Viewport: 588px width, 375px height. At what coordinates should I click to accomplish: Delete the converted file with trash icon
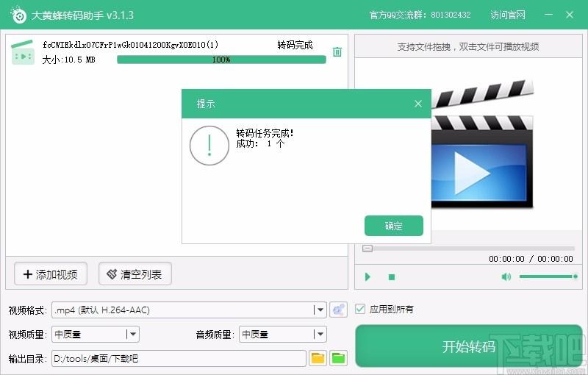coord(337,51)
